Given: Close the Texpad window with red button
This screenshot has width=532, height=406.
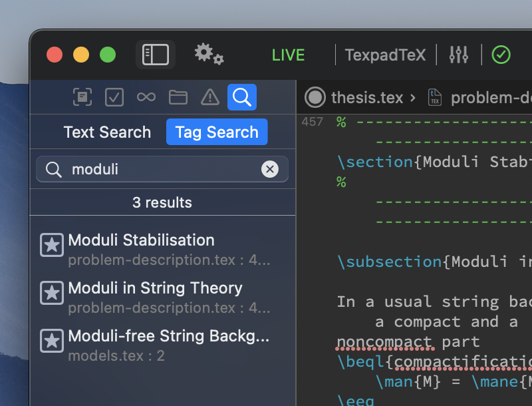Looking at the screenshot, I should point(55,55).
